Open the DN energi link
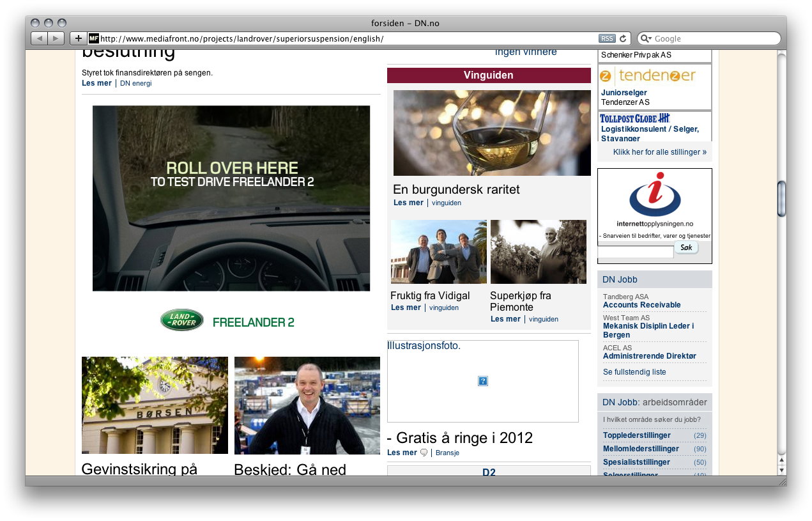The height and width of the screenshot is (521, 812). 136,83
